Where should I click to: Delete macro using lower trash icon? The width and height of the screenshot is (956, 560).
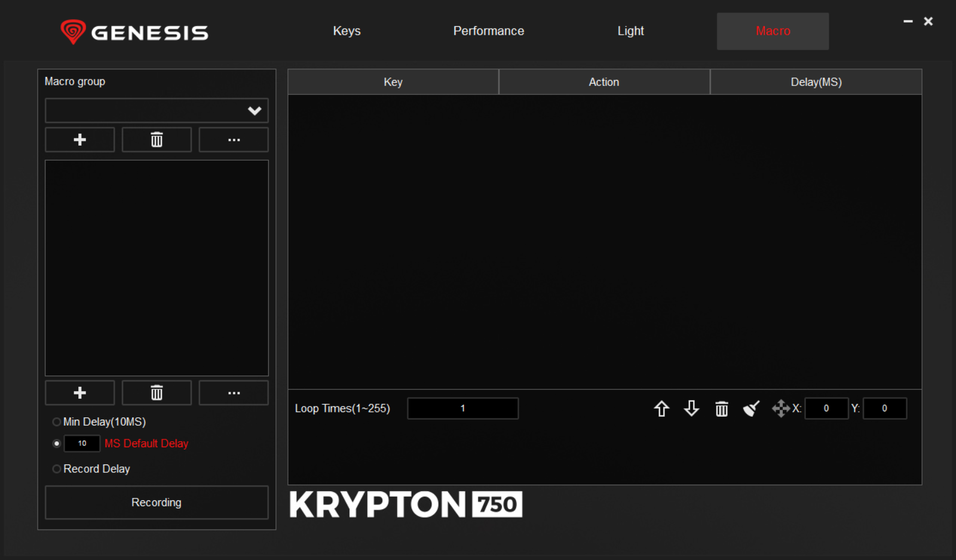tap(157, 393)
